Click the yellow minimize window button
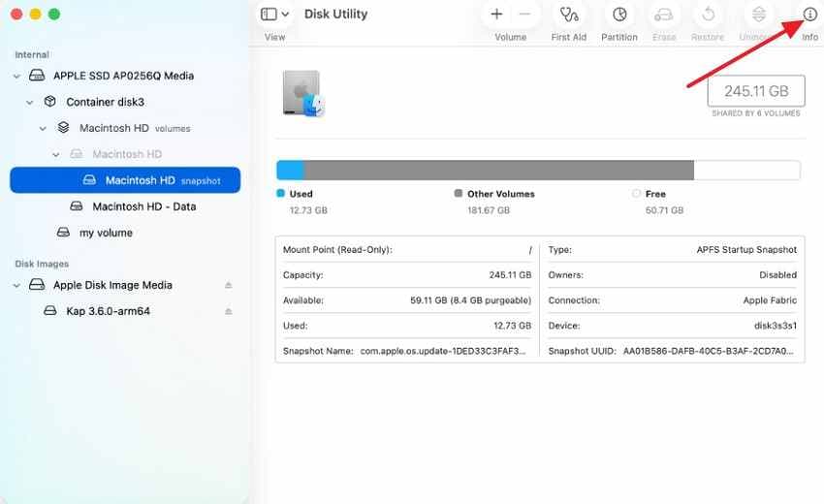 [35, 15]
